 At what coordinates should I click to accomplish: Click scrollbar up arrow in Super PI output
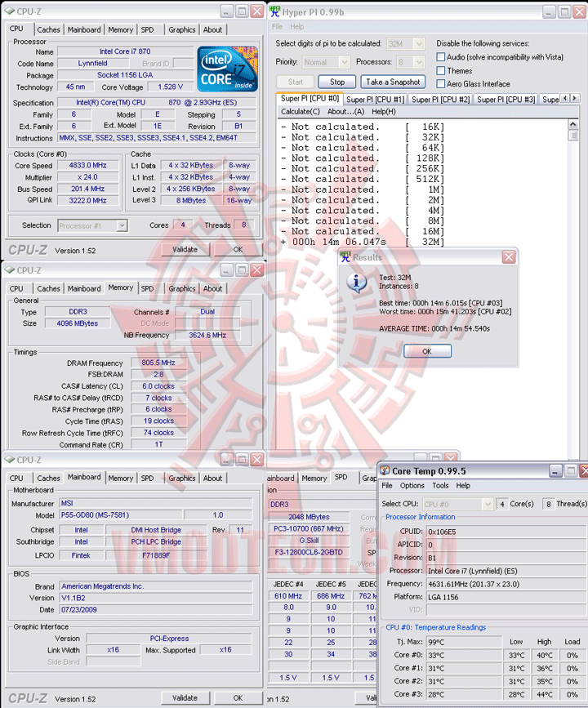[x=572, y=124]
